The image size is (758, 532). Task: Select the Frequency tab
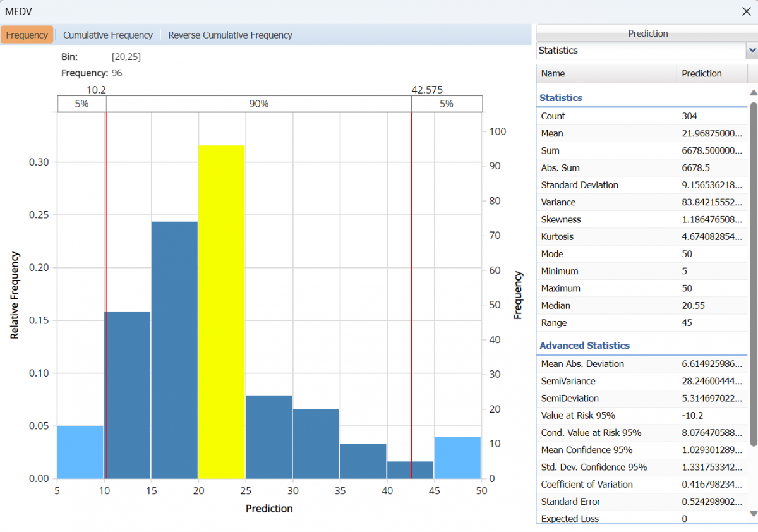[27, 35]
